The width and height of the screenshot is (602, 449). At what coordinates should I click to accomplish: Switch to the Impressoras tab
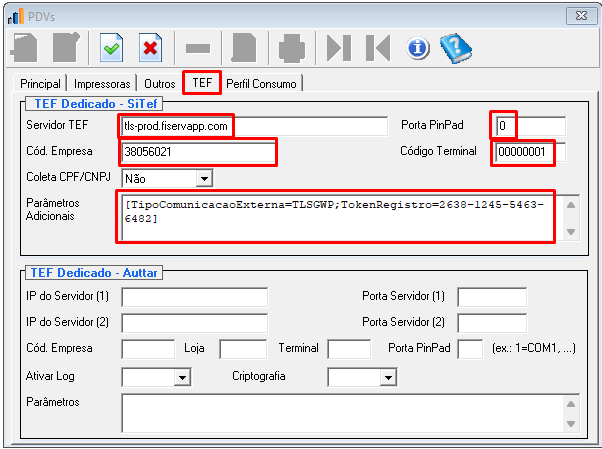(102, 83)
